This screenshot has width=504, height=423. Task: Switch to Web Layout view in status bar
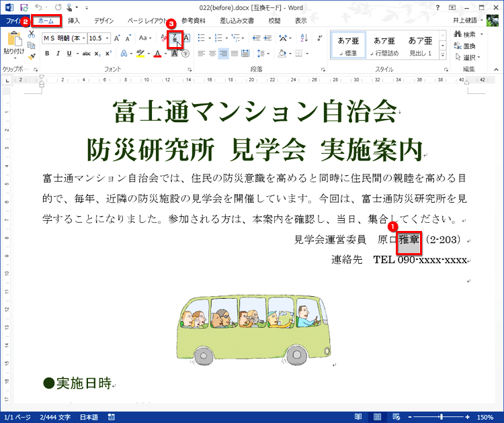click(x=396, y=417)
